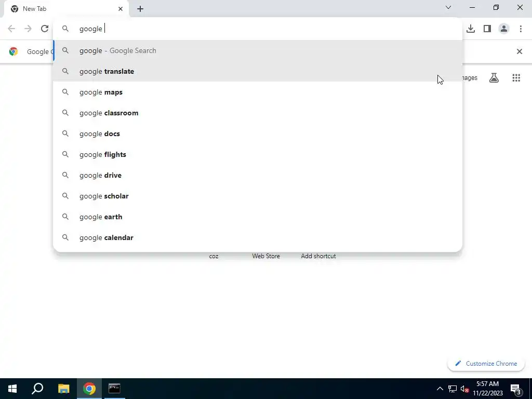This screenshot has width=532, height=399.
Task: Choose the 'google docs' suggestion
Action: coord(258,134)
